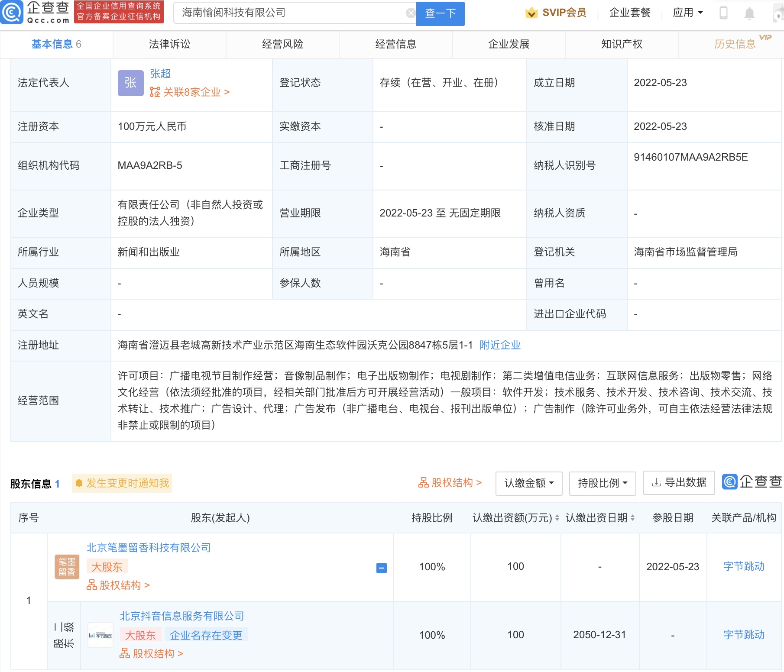Image resolution: width=784 pixels, height=672 pixels.
Task: Click the export download icon in 导出数据
Action: 657,482
